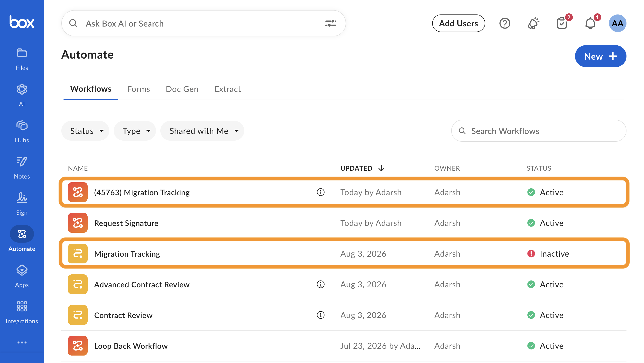Open the (45763) Migration Tracking workflow
Screen dimensions: 644x363
[142, 192]
